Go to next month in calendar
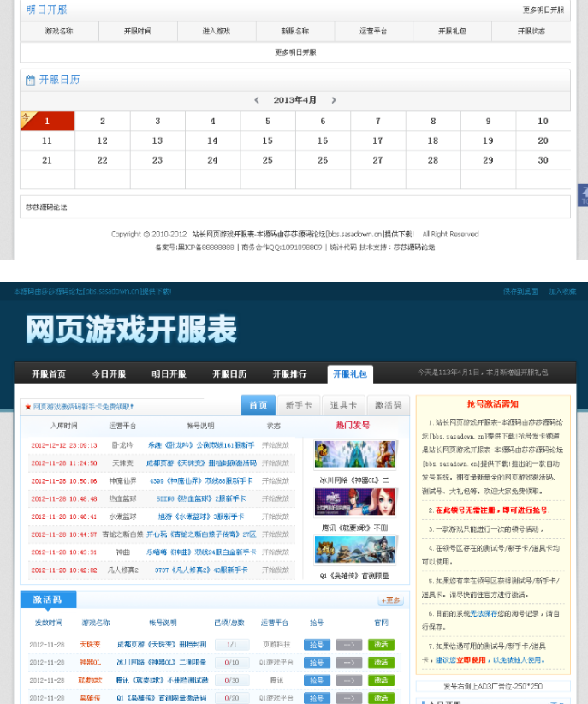This screenshot has height=704, width=588. coord(334,100)
